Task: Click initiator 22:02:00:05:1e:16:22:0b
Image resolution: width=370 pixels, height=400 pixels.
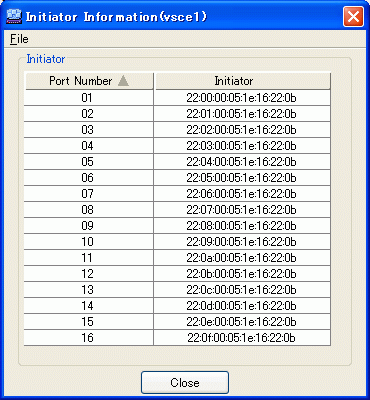Action: click(242, 130)
